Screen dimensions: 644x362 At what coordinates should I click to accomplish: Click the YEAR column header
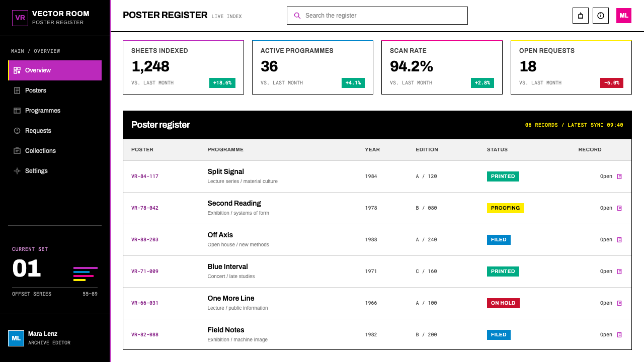point(372,150)
